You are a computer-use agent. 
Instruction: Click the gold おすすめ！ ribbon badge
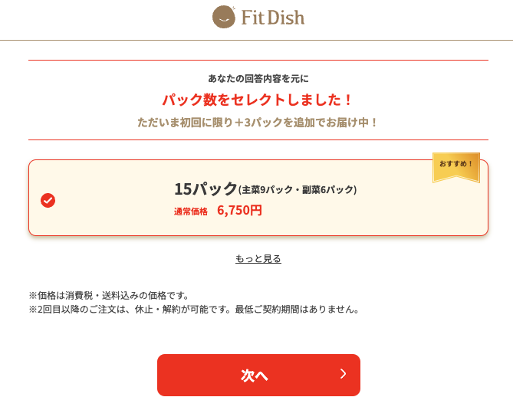456,167
